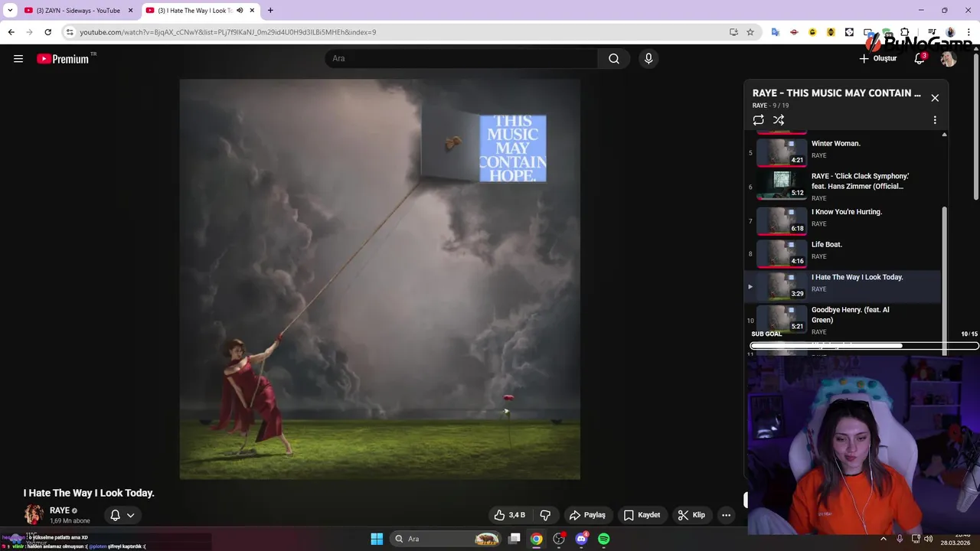Create a clip with Klip button
This screenshot has height=551, width=980.
691,515
